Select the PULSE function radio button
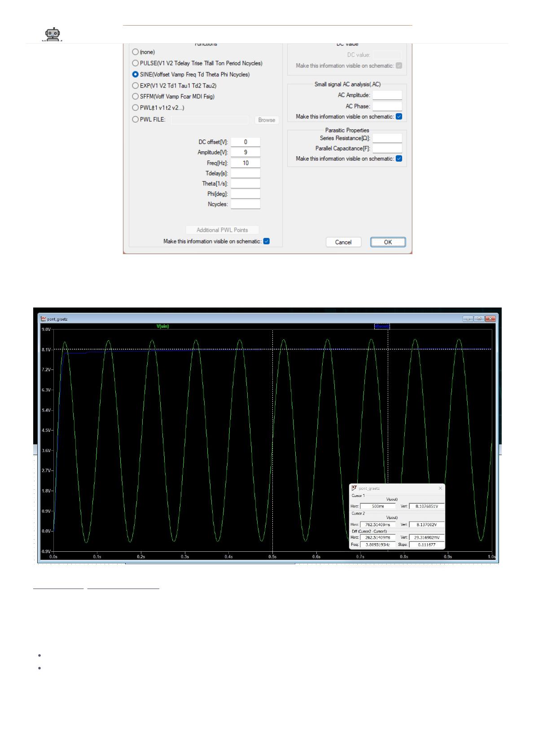The width and height of the screenshot is (534, 756). [x=136, y=63]
